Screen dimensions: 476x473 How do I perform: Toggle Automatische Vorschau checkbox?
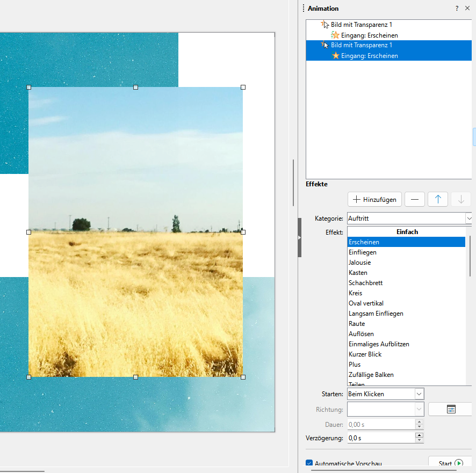point(309,463)
